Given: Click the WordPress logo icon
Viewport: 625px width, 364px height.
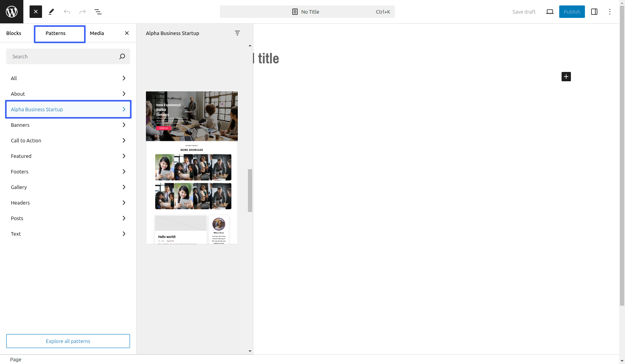Looking at the screenshot, I should coord(12,12).
